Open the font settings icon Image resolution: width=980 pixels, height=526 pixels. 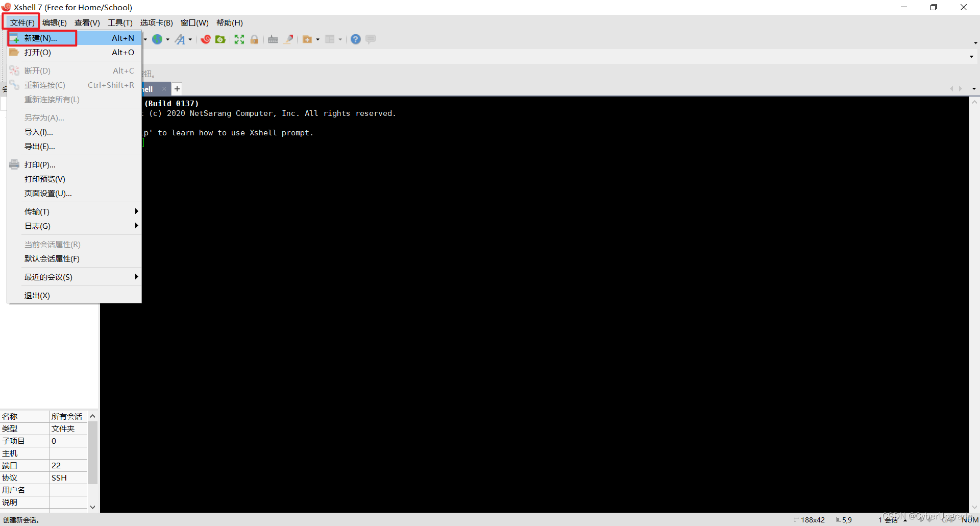[180, 39]
